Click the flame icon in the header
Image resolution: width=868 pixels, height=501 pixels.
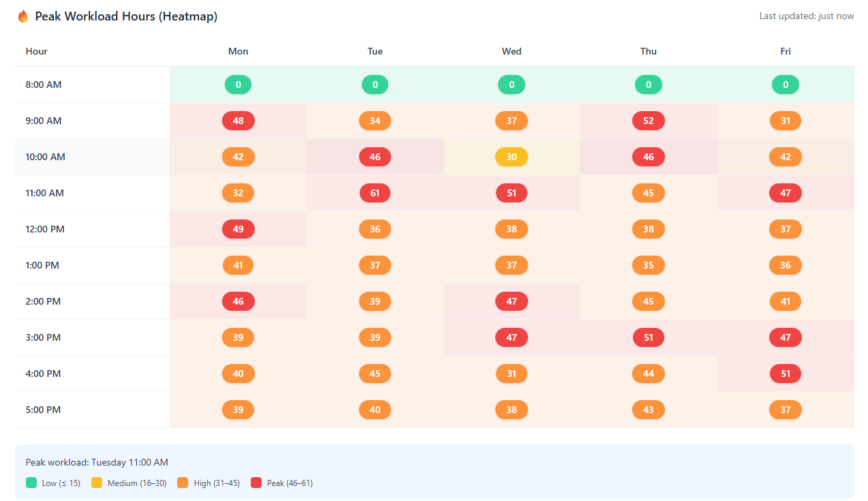coord(23,16)
